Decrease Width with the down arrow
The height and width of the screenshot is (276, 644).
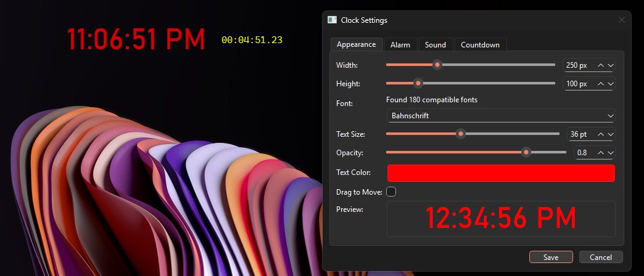610,65
